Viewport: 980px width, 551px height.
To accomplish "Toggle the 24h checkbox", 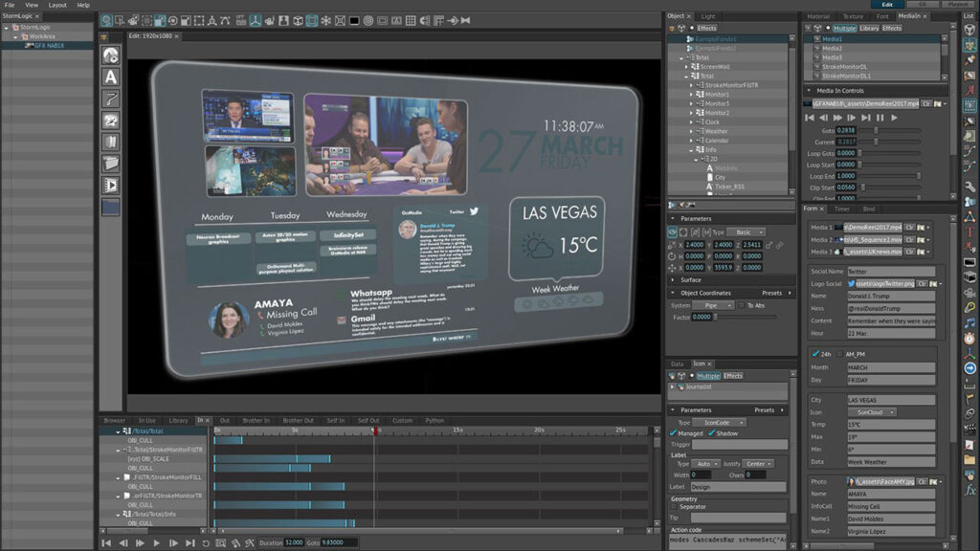I will click(815, 354).
